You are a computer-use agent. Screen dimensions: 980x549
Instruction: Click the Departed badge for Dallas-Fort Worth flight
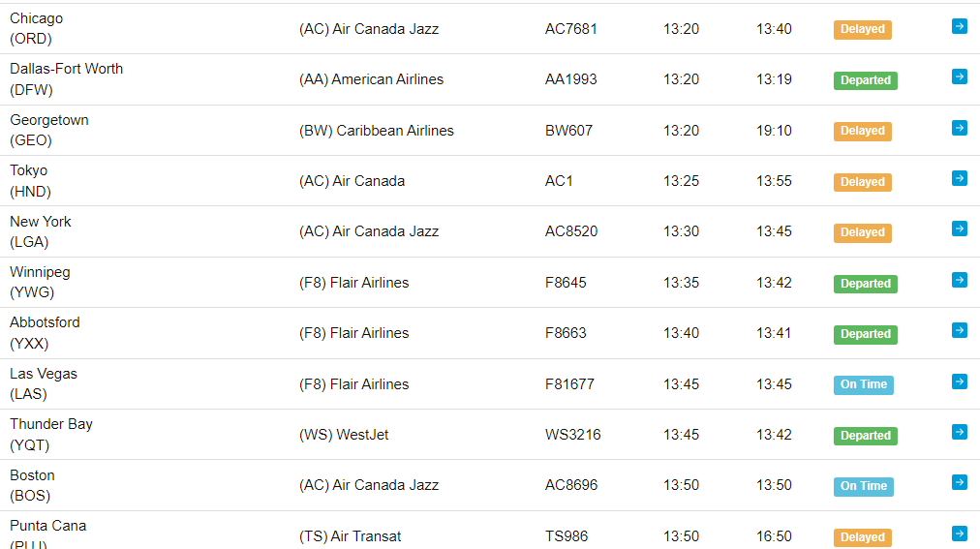click(866, 80)
